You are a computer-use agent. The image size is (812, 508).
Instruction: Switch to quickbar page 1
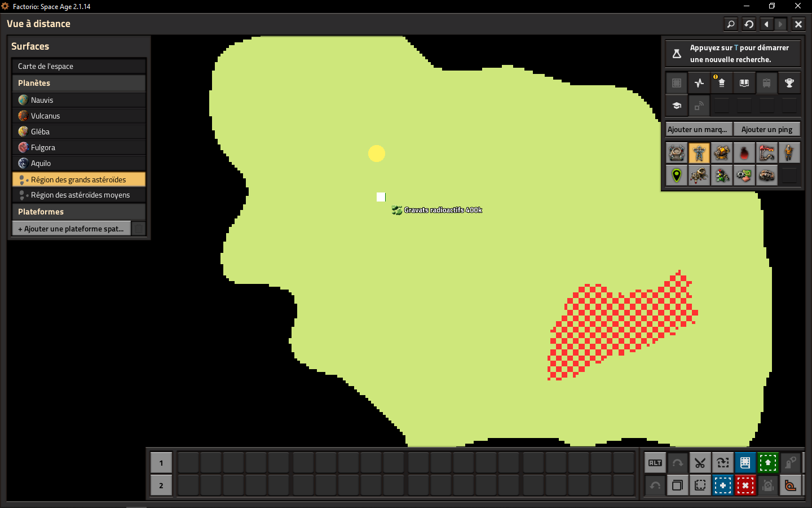pos(161,463)
